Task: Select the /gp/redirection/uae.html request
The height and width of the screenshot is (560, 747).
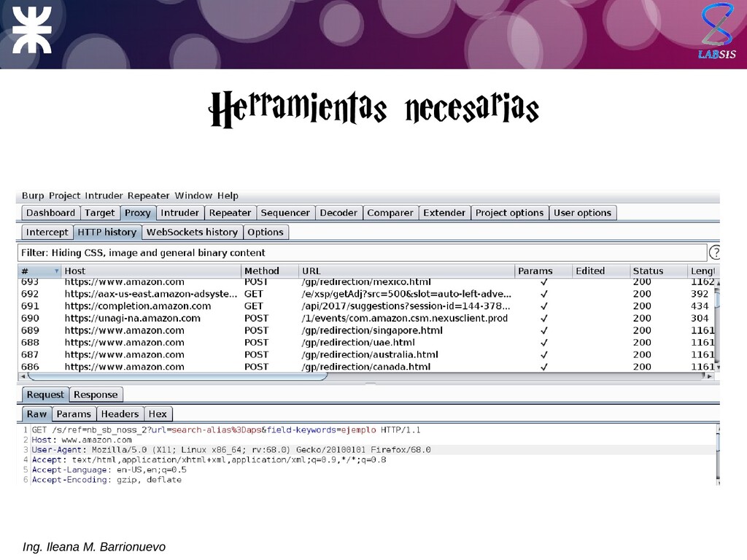Action: click(367, 343)
